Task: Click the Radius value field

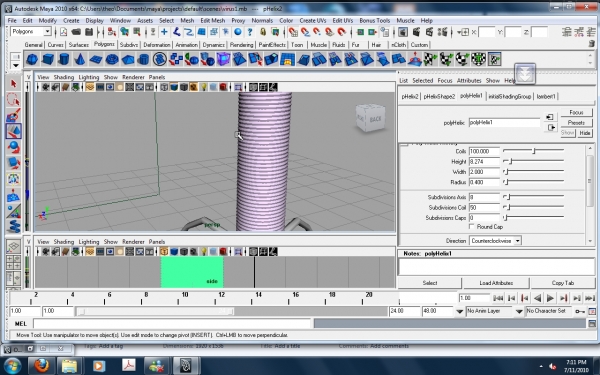Action: click(484, 182)
